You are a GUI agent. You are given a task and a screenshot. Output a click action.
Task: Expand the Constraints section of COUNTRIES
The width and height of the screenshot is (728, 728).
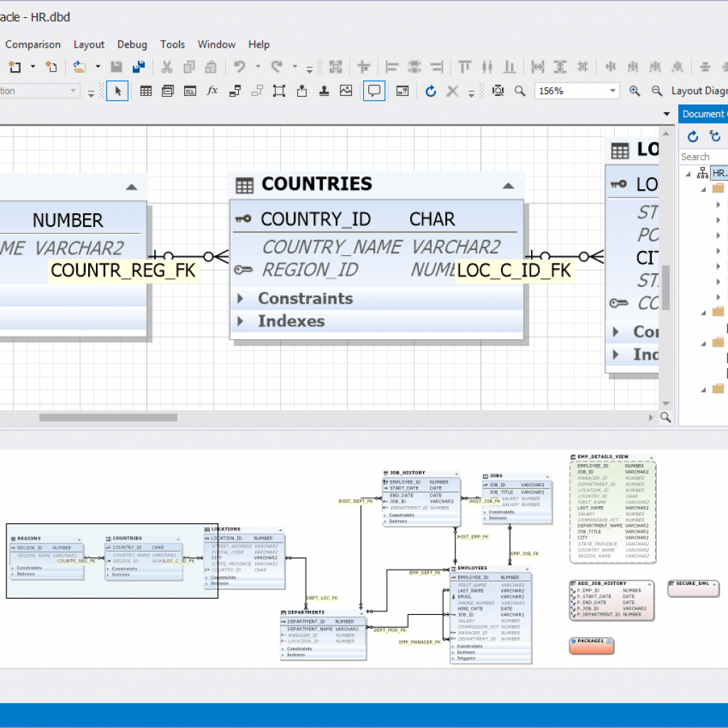pos(241,299)
